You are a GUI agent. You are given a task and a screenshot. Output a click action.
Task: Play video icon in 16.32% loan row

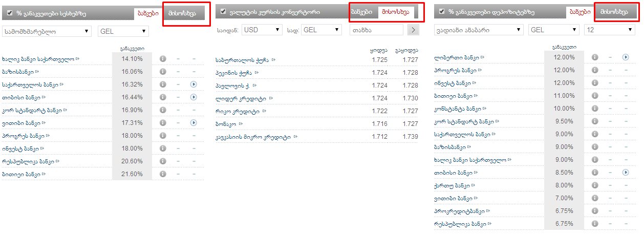point(194,84)
